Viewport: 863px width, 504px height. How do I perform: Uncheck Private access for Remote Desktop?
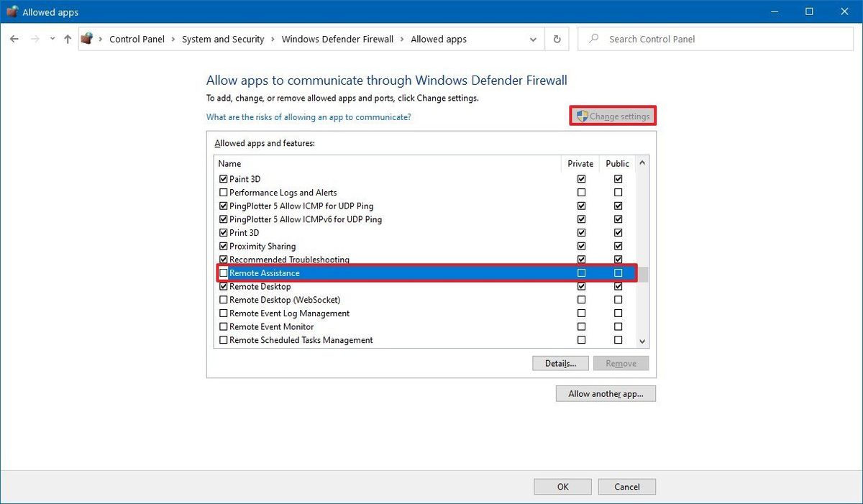click(x=581, y=286)
